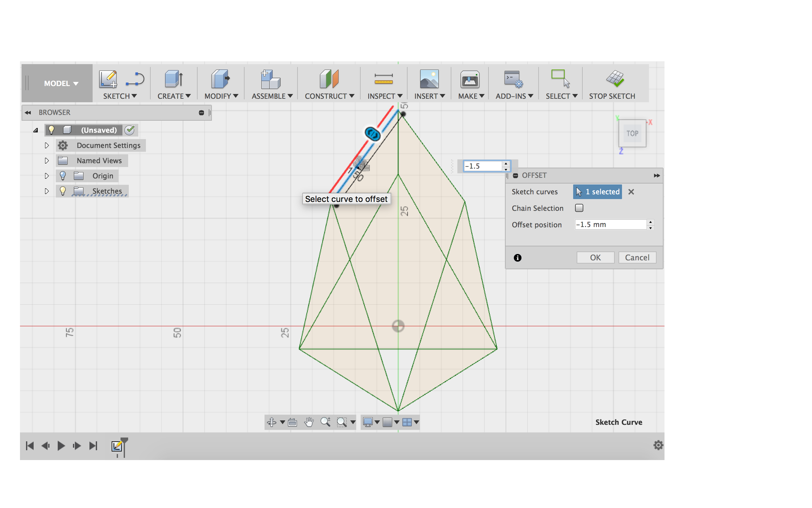Click the offset flip manipulator handle
This screenshot has width=812, height=508.
[372, 134]
